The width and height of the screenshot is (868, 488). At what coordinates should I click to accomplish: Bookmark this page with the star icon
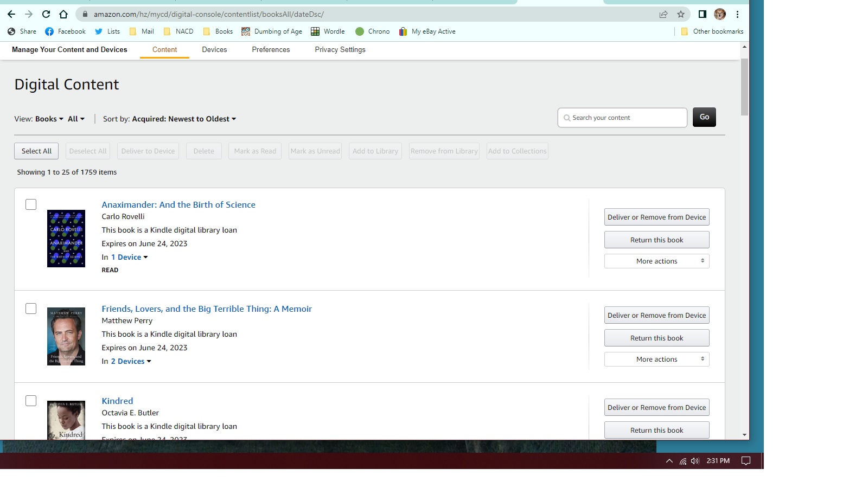680,14
